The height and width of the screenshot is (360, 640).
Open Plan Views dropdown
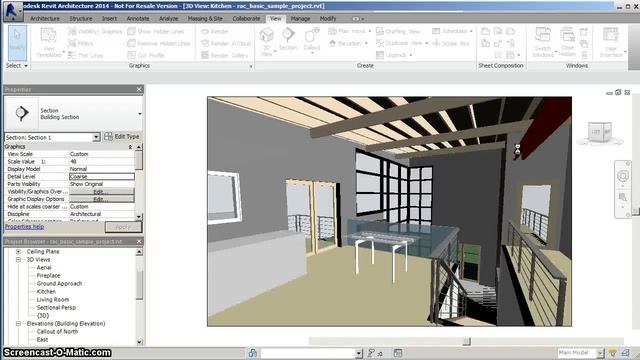(x=349, y=31)
